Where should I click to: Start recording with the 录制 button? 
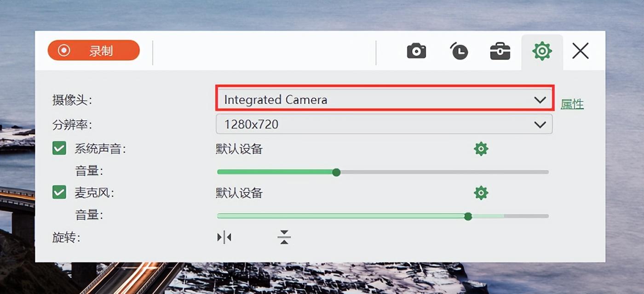click(x=93, y=50)
